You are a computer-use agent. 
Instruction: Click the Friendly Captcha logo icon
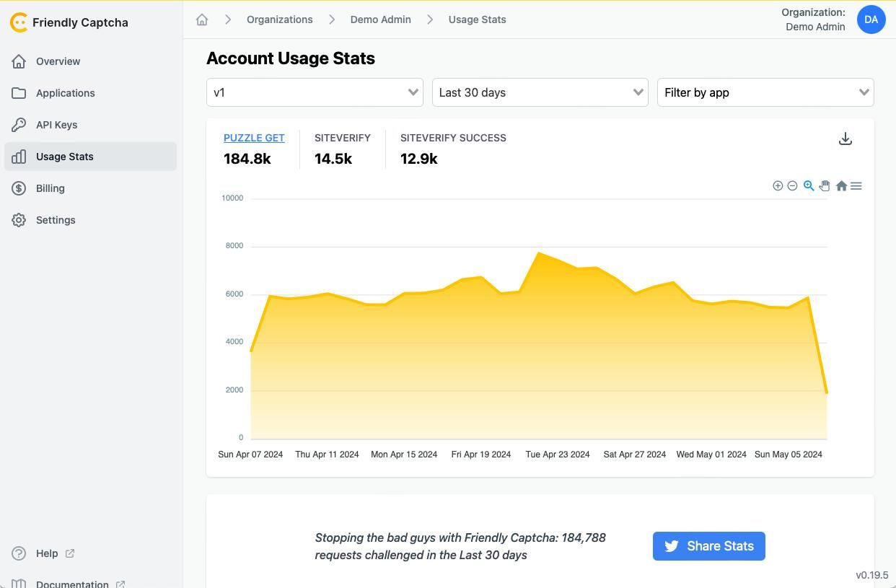pos(19,22)
